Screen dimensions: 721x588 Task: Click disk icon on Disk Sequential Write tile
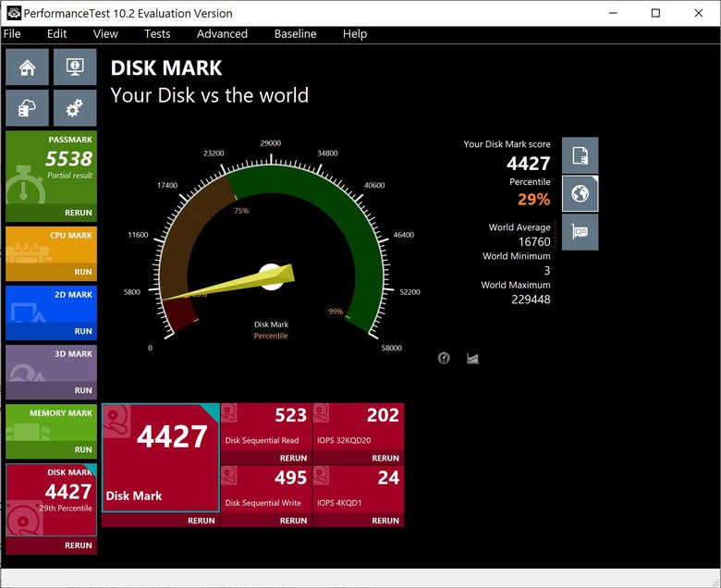229,475
